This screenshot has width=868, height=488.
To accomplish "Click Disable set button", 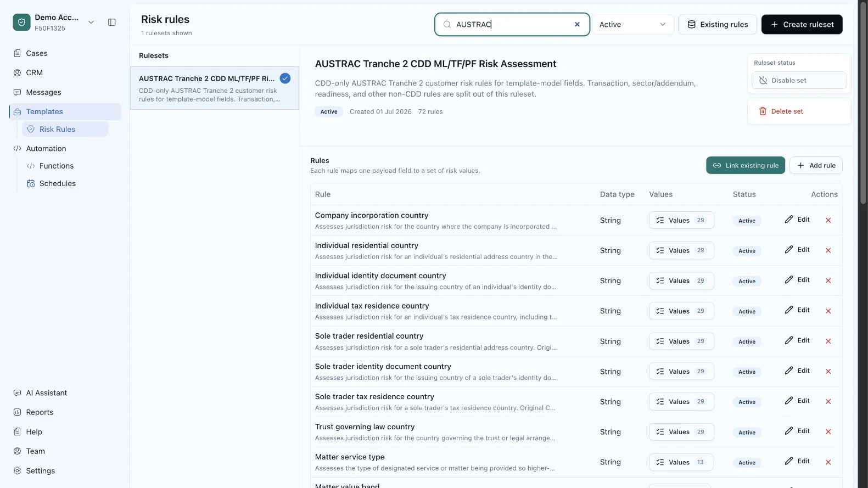I will coord(799,80).
